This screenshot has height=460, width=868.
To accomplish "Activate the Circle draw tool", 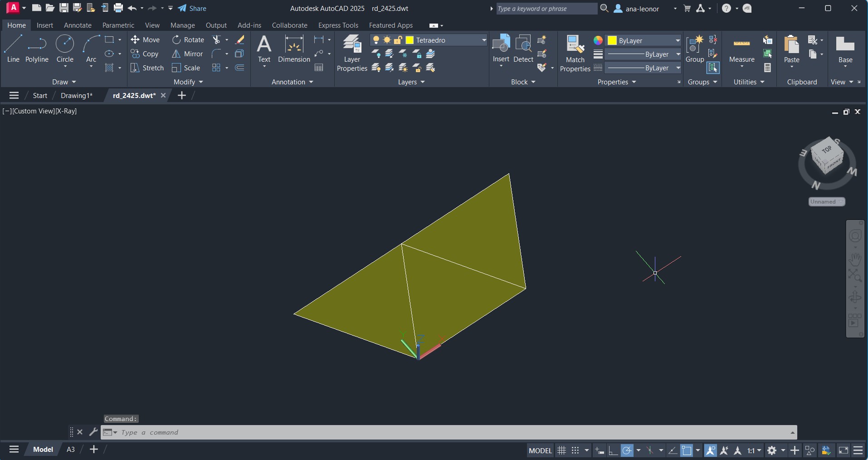I will click(65, 49).
